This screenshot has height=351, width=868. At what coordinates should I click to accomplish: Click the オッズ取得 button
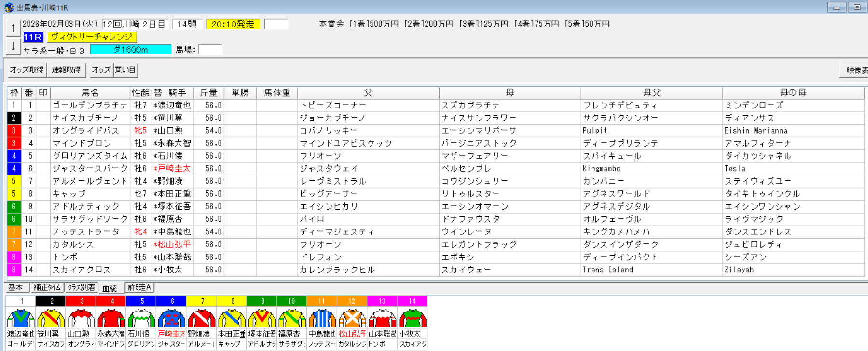pos(27,70)
